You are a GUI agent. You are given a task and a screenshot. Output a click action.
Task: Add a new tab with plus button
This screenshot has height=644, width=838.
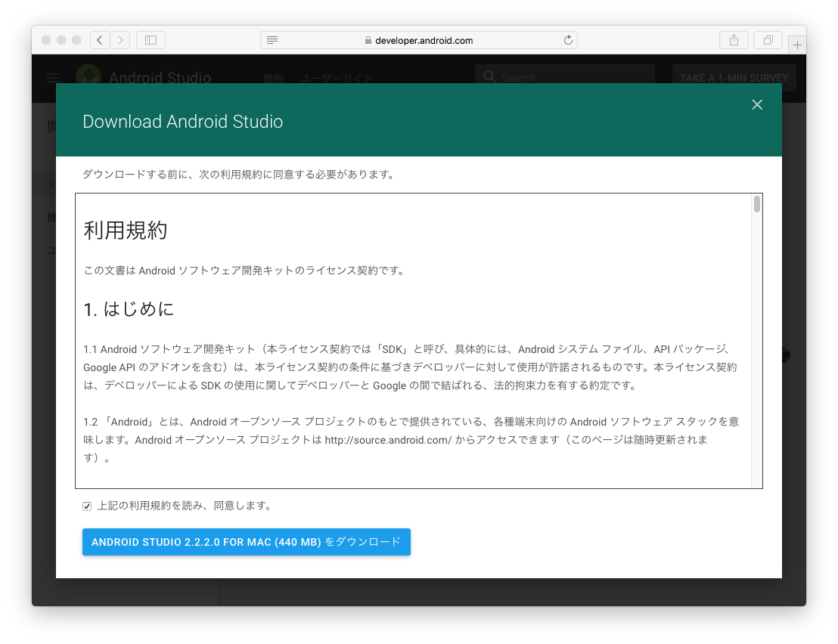click(x=797, y=45)
